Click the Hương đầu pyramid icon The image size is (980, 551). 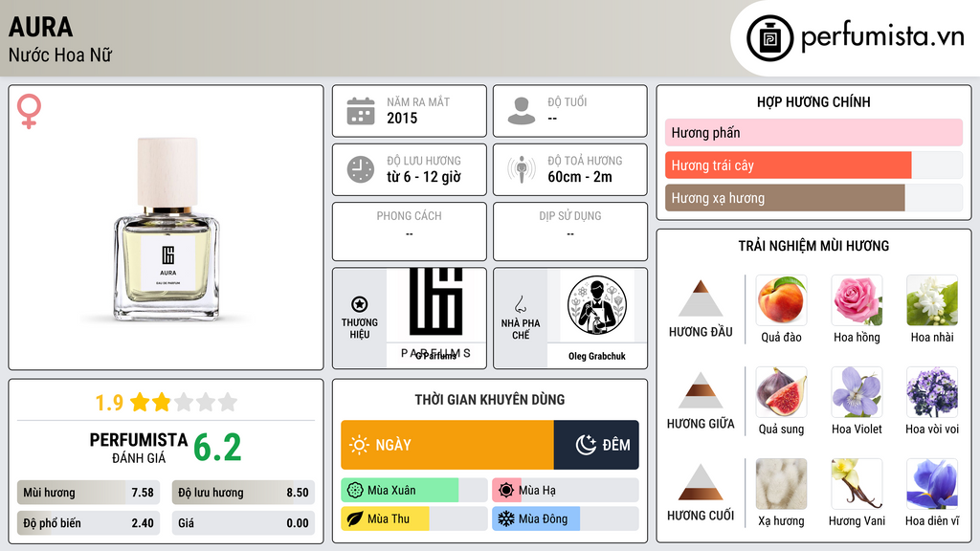700,298
